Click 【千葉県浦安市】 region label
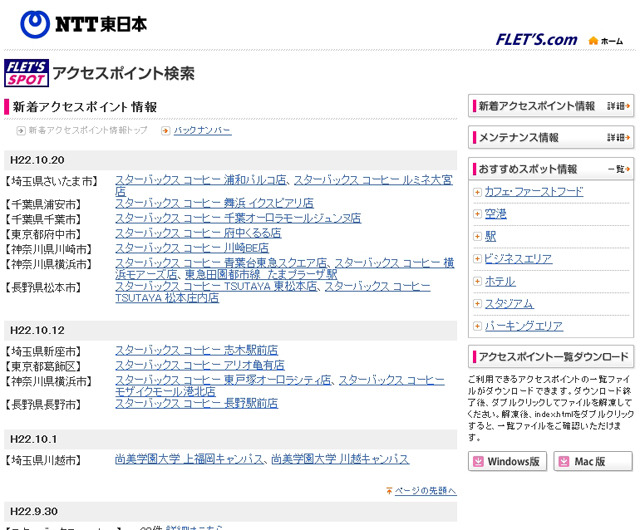The width and height of the screenshot is (640, 530). point(43,204)
